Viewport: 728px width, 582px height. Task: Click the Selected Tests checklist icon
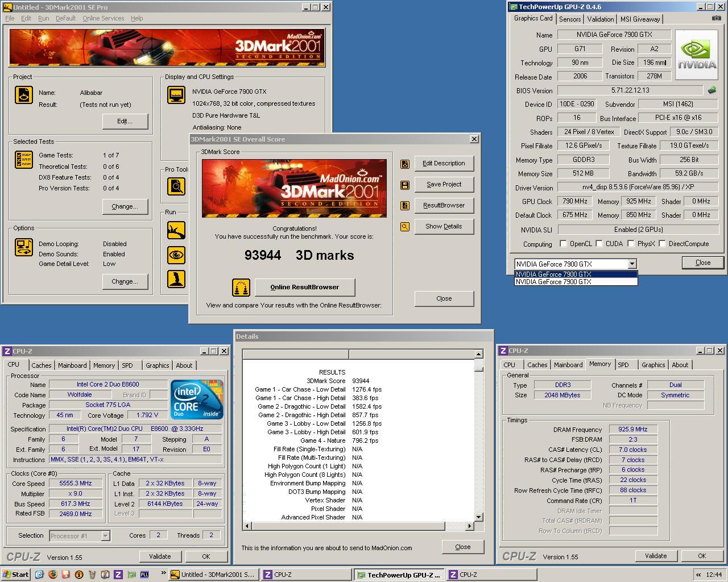pos(23,160)
